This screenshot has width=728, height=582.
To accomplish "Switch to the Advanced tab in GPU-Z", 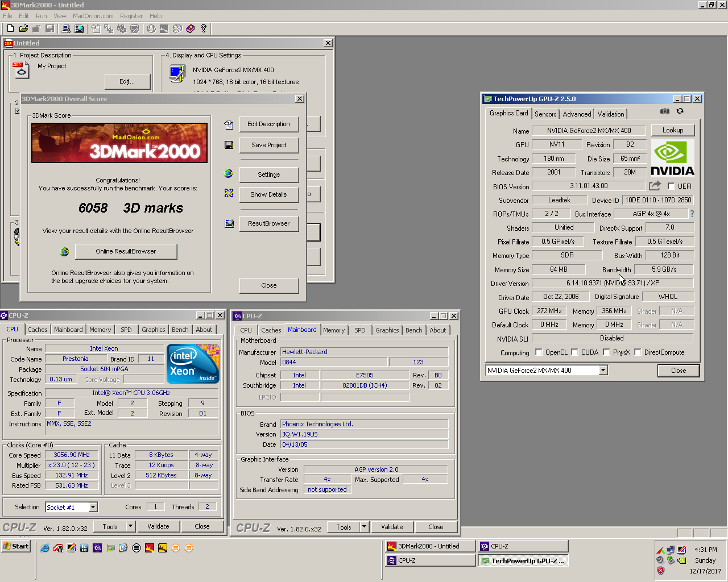I will pos(577,114).
